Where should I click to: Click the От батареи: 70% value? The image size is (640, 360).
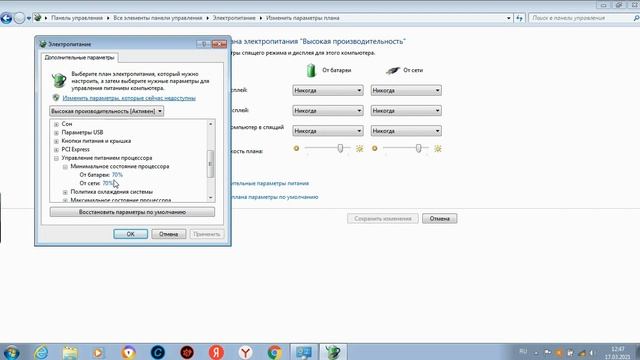pos(117,175)
